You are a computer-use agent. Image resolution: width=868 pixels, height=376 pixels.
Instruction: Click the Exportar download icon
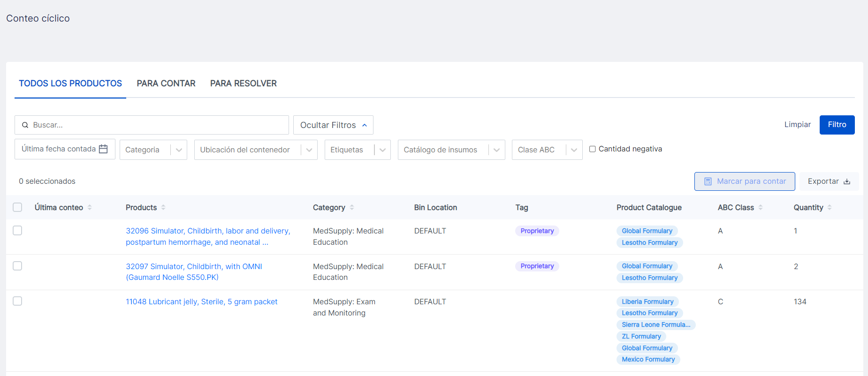pos(847,181)
